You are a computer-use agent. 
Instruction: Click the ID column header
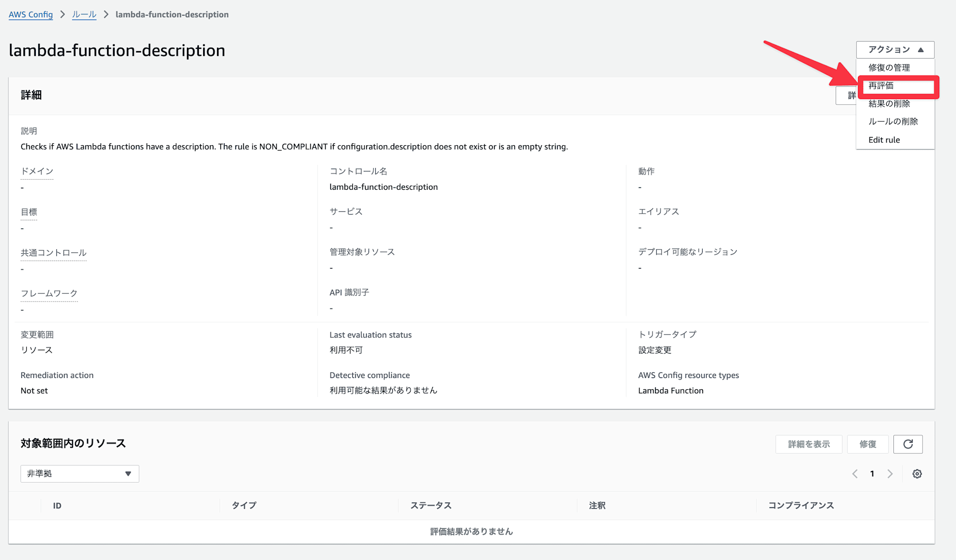coord(57,506)
